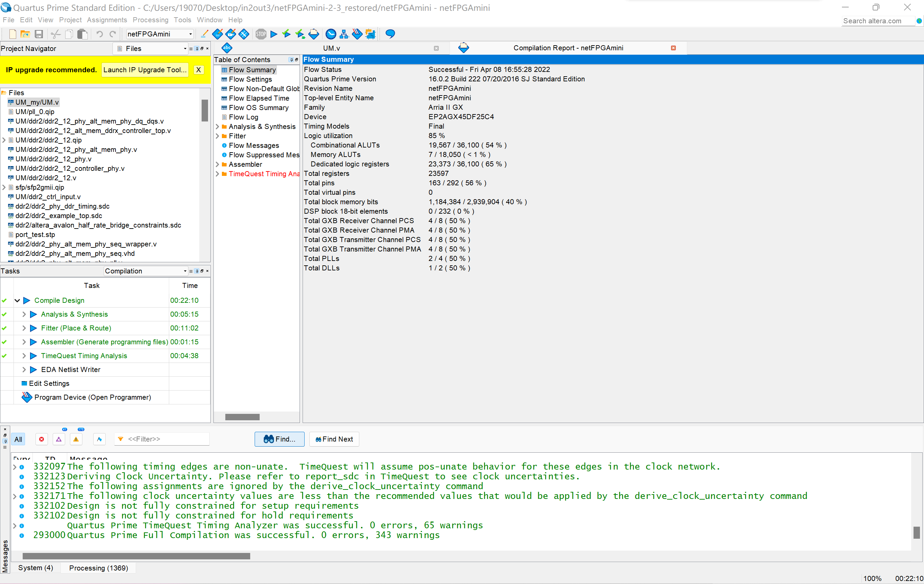Viewport: 924px width, 584px height.
Task: Save the current file with the floppy icon
Action: click(x=39, y=34)
